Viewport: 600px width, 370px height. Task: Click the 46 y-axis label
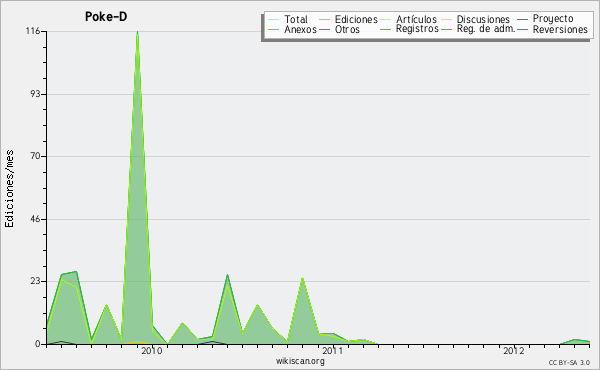point(36,219)
